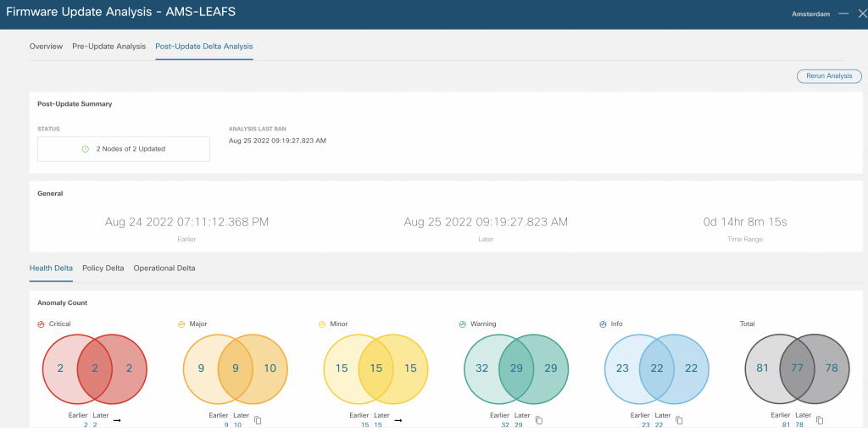Click the Info severity icon
Viewport: 868px width, 432px height.
[x=603, y=324]
